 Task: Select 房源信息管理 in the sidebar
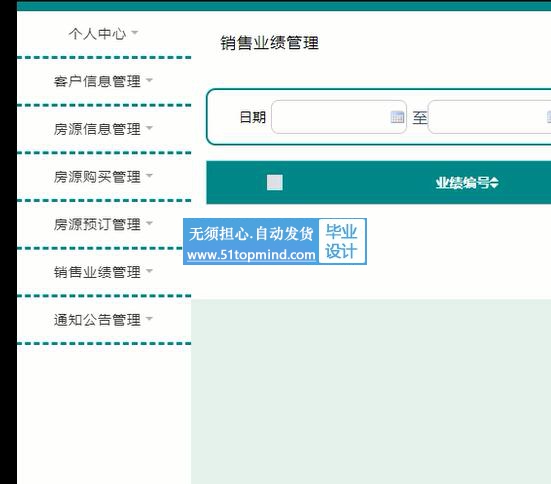97,129
